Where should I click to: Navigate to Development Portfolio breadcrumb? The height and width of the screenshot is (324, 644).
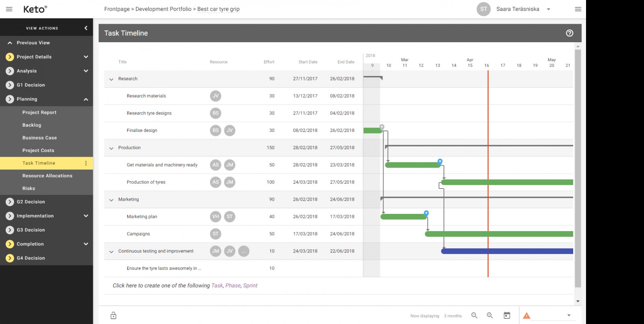(163, 9)
